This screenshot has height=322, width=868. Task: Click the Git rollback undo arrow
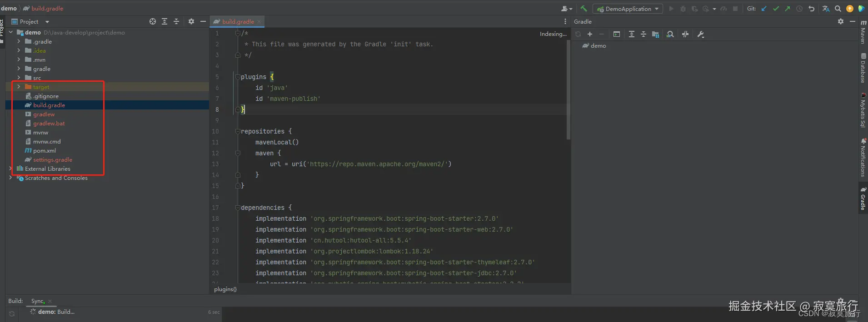click(x=811, y=9)
